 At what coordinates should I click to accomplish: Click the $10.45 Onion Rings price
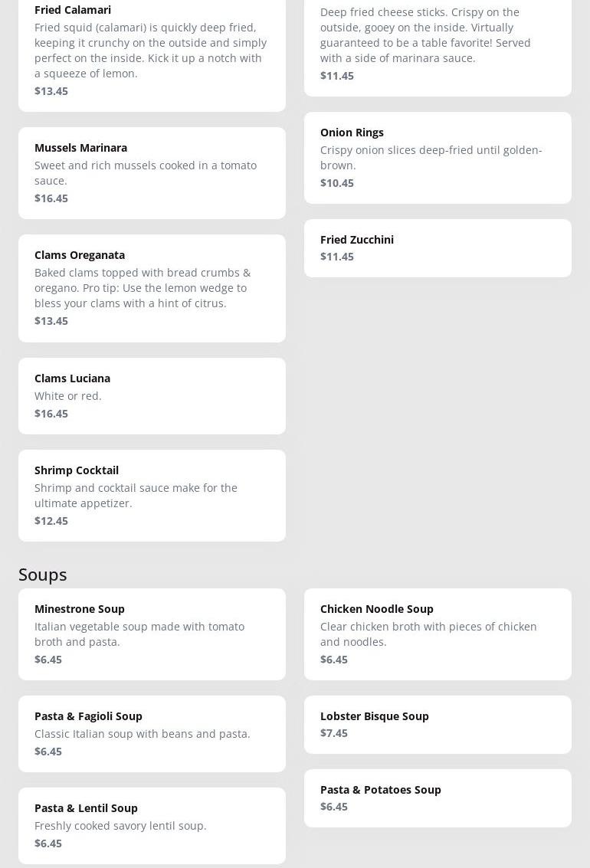pyautogui.click(x=337, y=183)
